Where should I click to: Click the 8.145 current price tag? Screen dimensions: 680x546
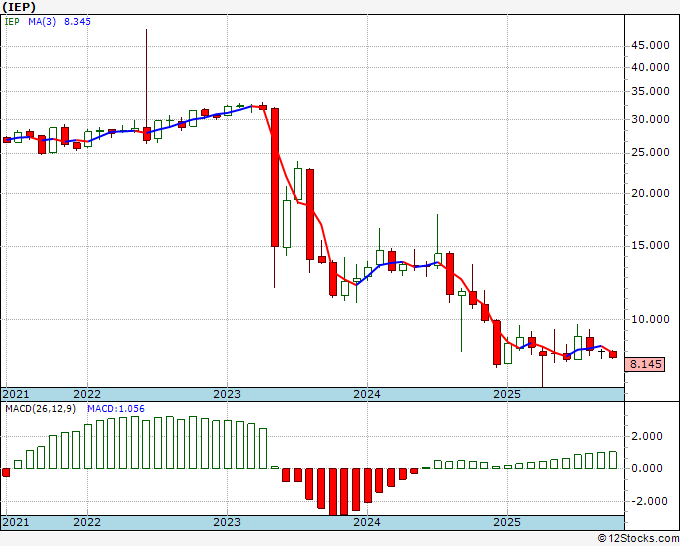coord(645,364)
